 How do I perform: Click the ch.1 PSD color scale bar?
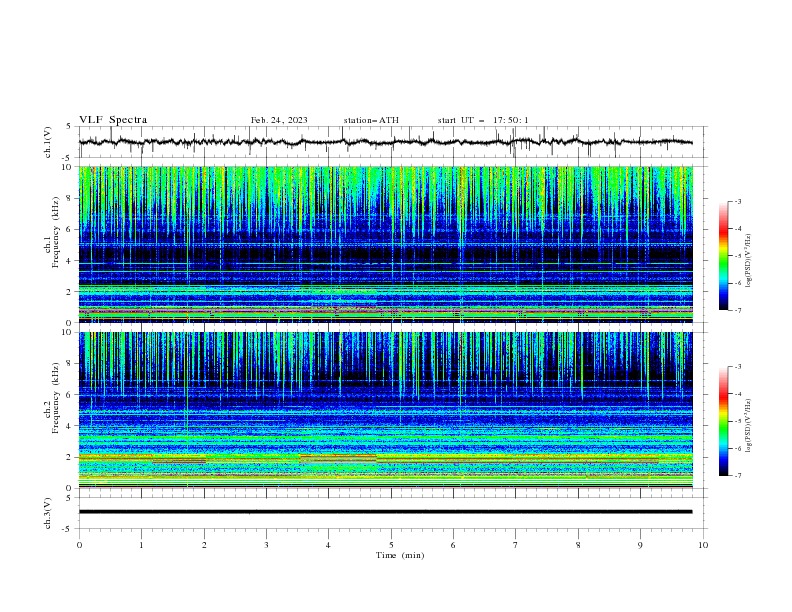point(723,256)
